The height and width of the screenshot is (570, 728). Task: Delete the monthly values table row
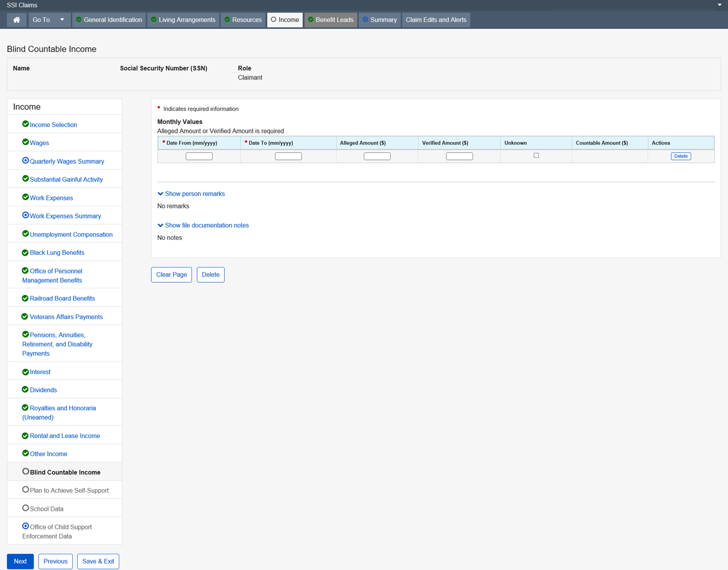tap(680, 156)
